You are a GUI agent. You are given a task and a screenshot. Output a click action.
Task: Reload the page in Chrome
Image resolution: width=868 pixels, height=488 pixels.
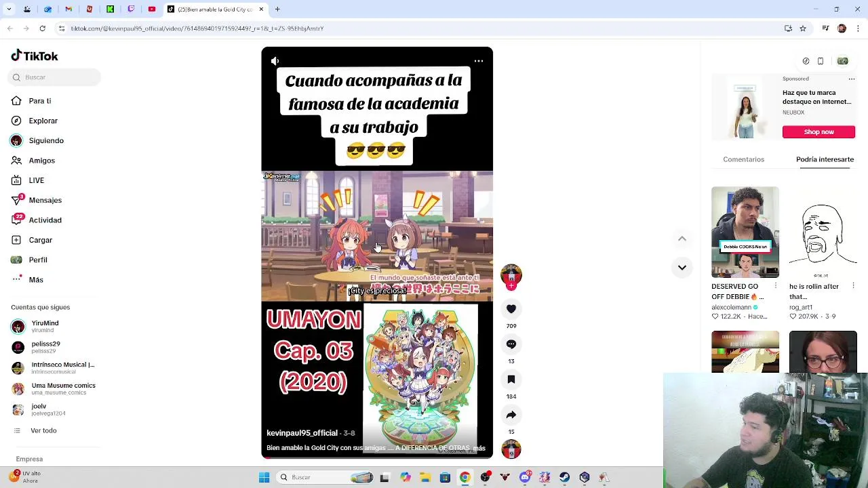click(43, 28)
